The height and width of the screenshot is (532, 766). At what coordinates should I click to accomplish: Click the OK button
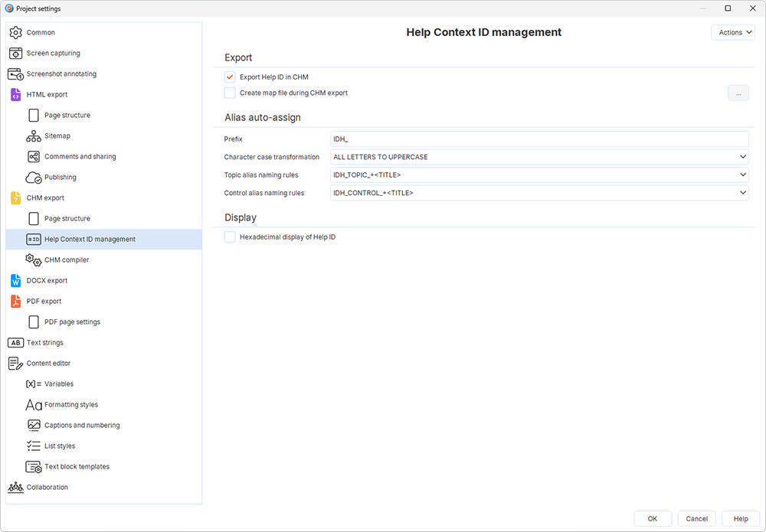click(653, 519)
